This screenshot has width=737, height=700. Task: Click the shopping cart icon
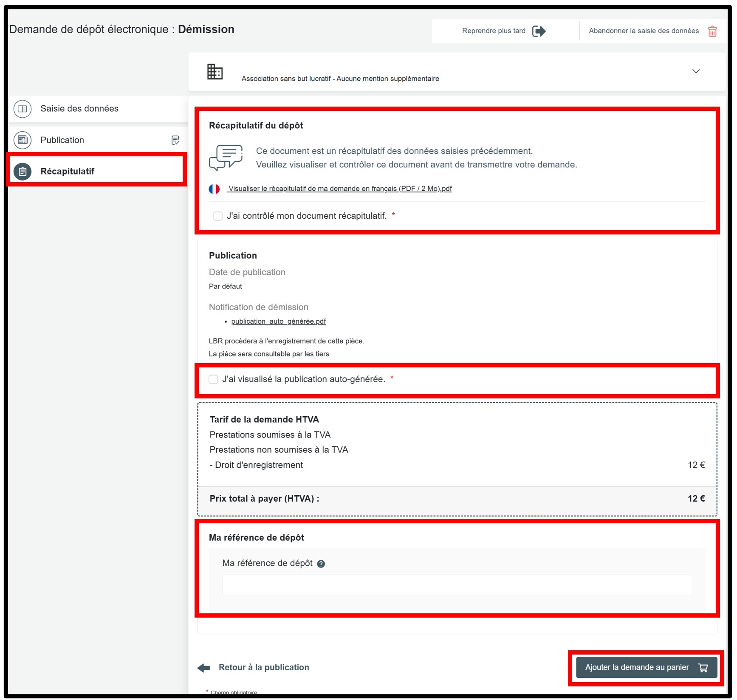point(703,668)
